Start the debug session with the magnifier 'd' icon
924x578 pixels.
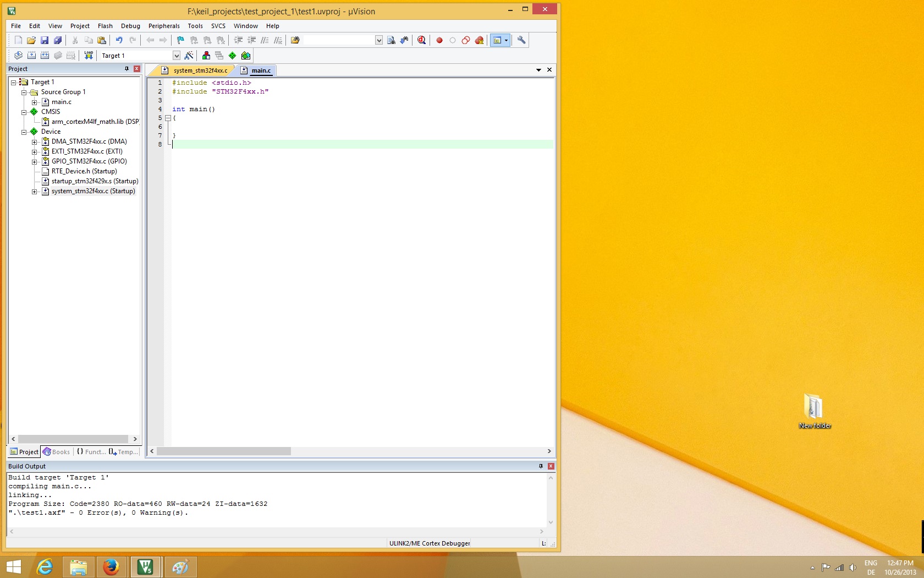422,40
